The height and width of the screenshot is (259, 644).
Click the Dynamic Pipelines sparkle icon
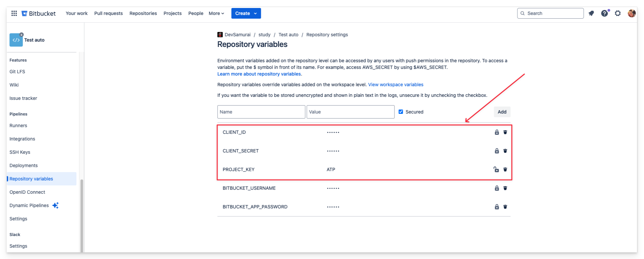point(55,205)
